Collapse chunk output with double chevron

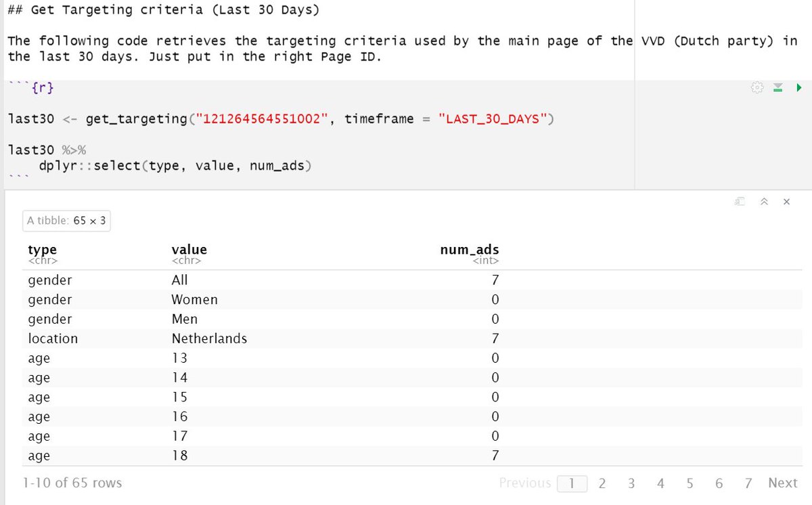(x=764, y=202)
